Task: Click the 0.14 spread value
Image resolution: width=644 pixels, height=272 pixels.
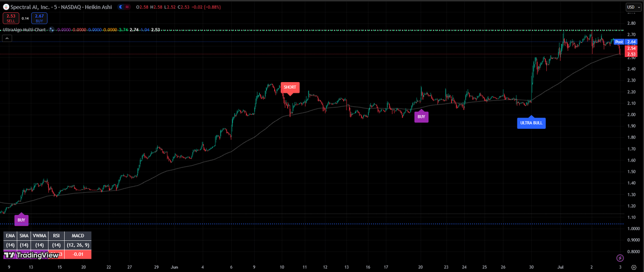Action: coord(25,18)
